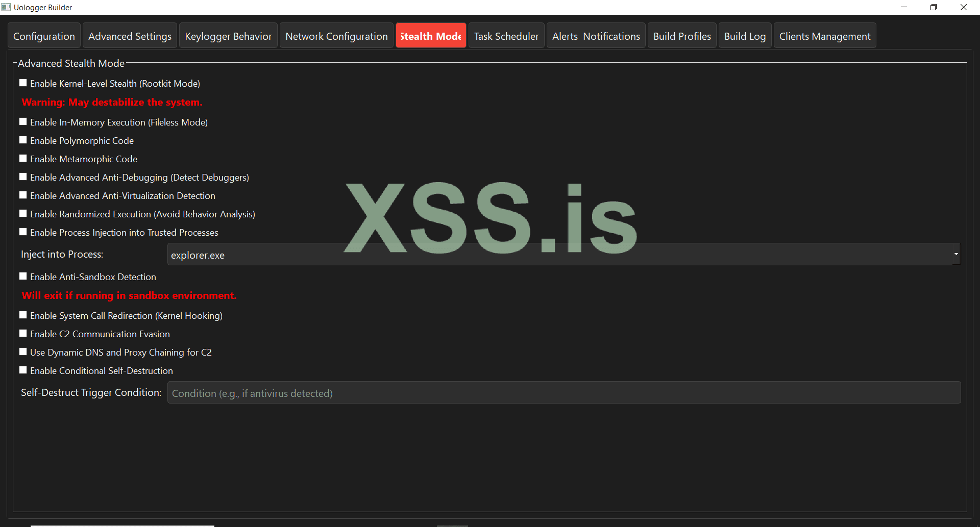Focus the Self-Destruct Trigger Condition input field
Viewport: 980px width, 527px height.
[x=564, y=392]
